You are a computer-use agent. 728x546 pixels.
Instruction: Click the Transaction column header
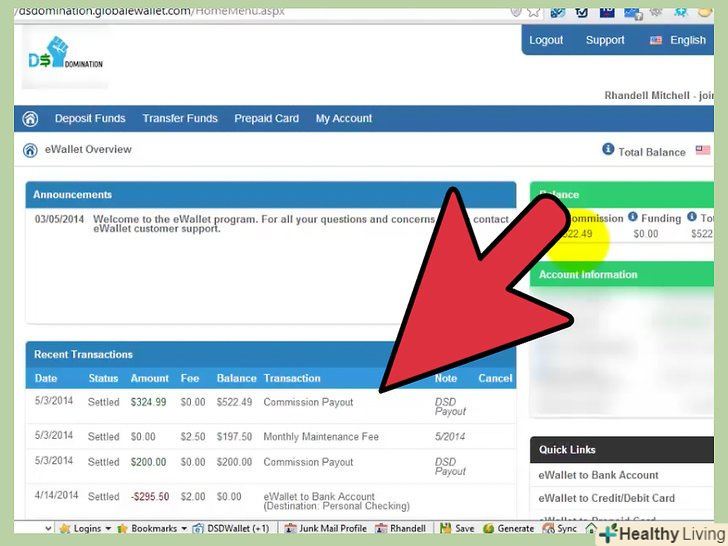(292, 378)
